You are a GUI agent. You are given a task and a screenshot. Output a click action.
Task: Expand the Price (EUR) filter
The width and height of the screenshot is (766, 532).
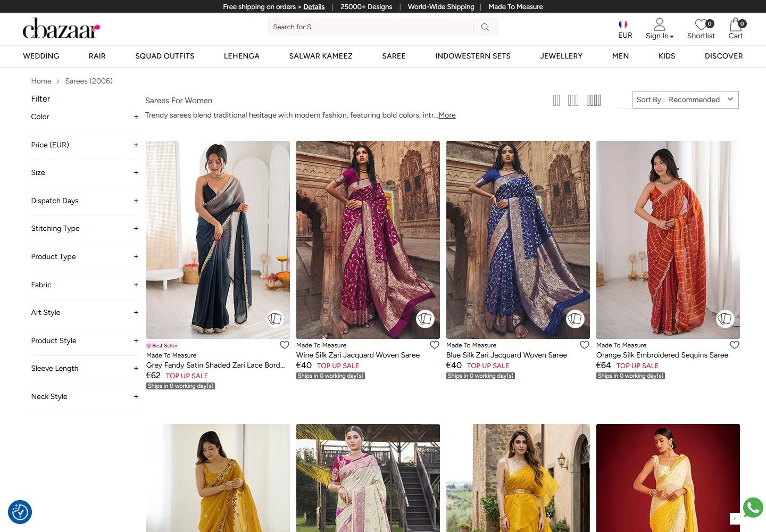tap(136, 145)
